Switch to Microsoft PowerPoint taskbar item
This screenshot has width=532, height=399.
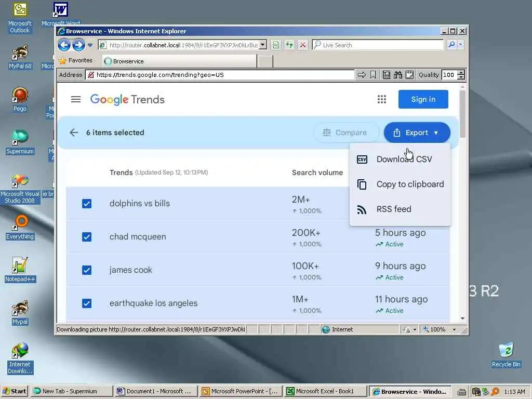pos(241,391)
